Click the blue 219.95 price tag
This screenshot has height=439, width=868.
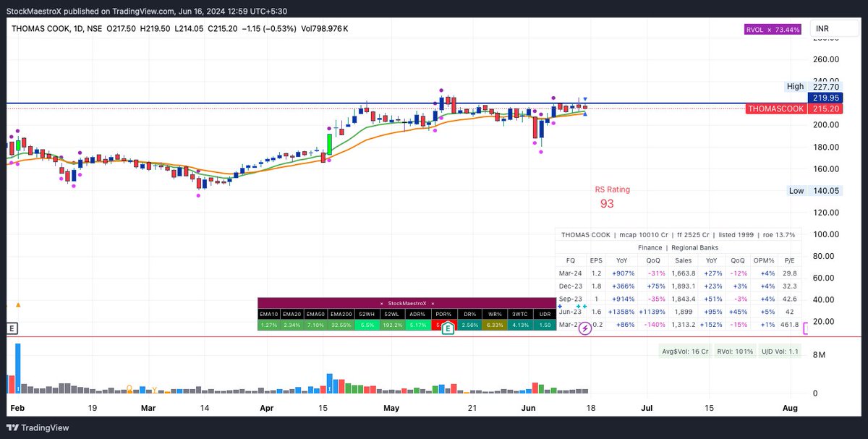(825, 97)
